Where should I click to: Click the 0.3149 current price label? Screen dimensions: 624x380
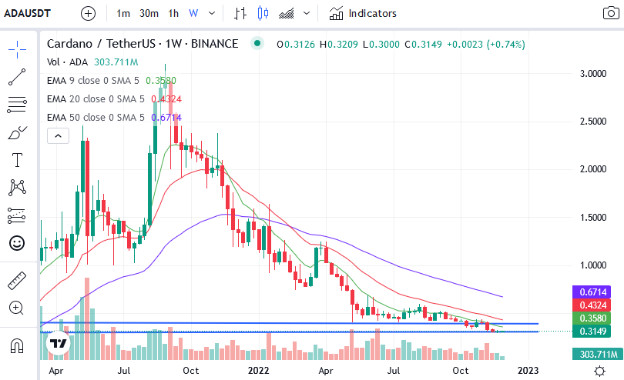point(592,331)
